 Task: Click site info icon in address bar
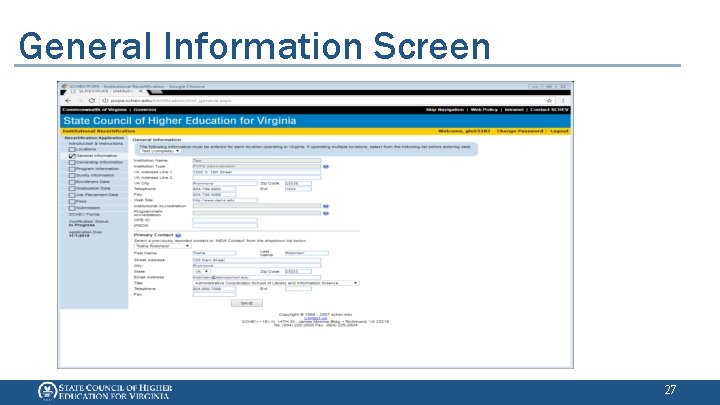pyautogui.click(x=105, y=101)
